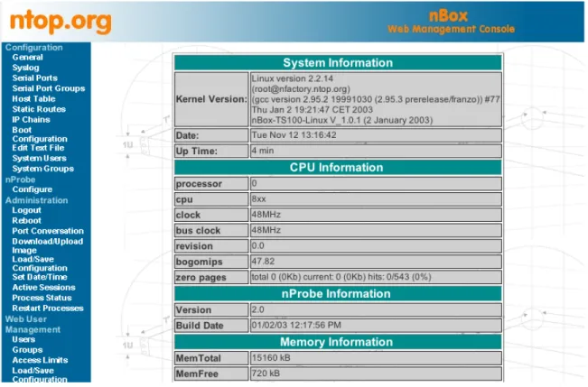This screenshot has width=588, height=387.
Task: Open Edit Text File page
Action: 38,148
